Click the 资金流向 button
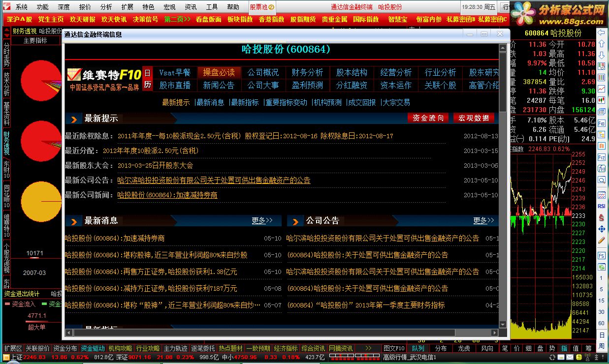This screenshot has width=609, height=364. click(x=428, y=118)
